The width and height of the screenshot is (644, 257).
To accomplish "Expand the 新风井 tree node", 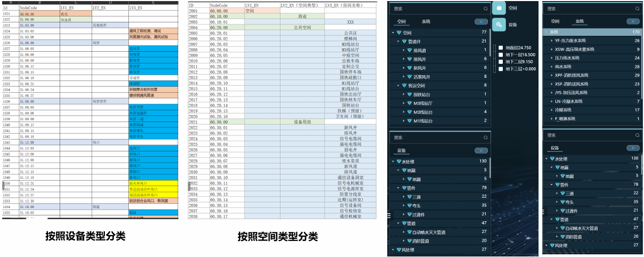I will click(x=404, y=68).
